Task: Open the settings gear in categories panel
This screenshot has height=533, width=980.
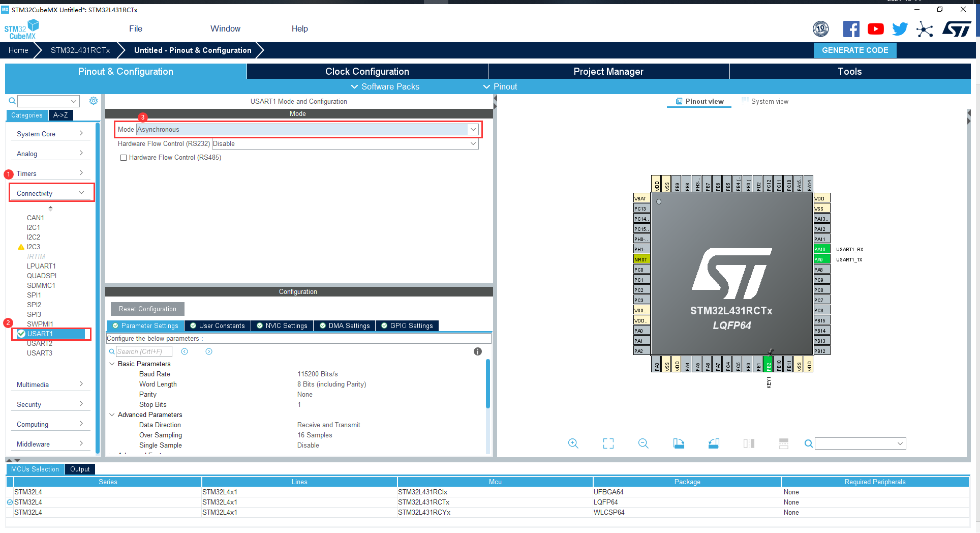Action: point(94,101)
